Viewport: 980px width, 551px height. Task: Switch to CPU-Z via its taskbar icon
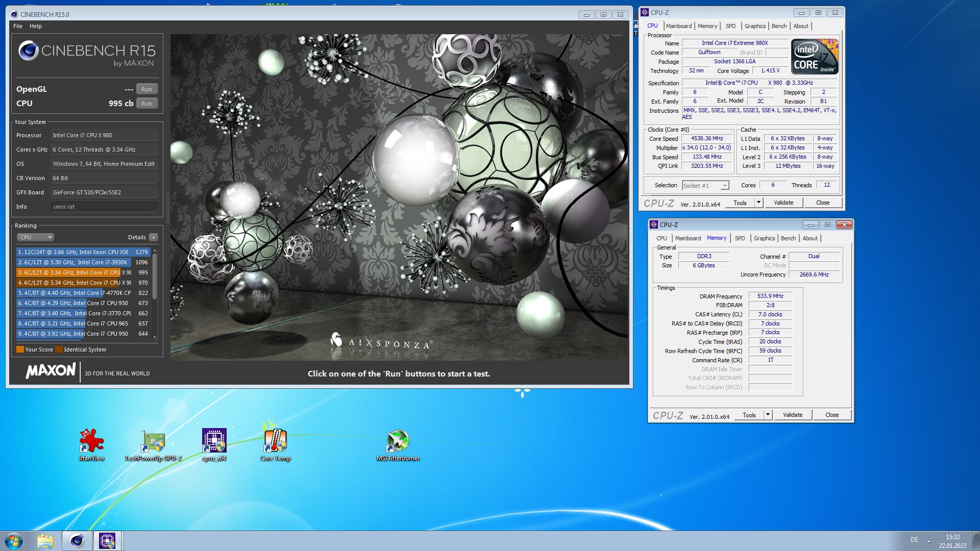point(107,541)
